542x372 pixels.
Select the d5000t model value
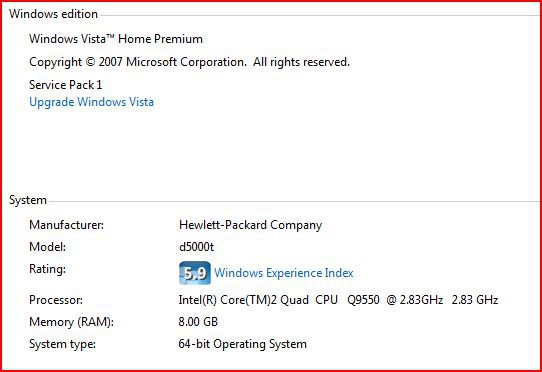(x=197, y=247)
